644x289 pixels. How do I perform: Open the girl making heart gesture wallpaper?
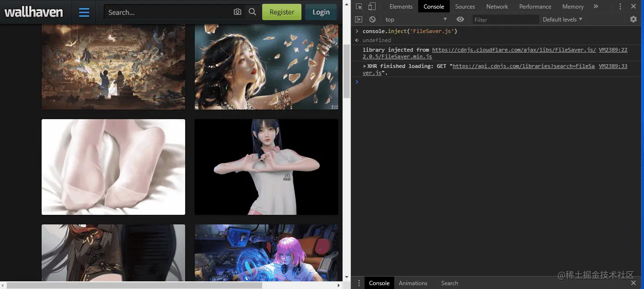(x=266, y=167)
